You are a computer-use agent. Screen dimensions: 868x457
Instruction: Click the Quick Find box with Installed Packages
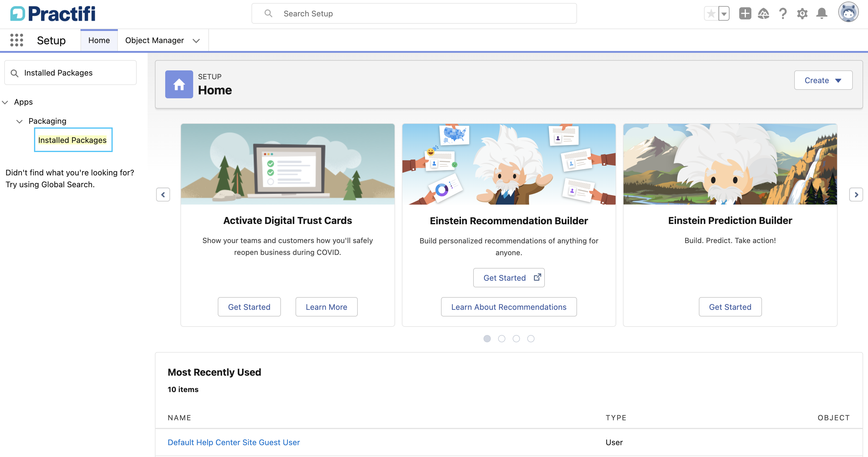[70, 73]
